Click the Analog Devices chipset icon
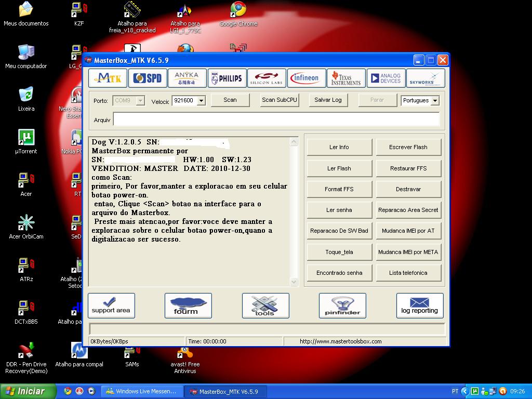This screenshot has height=399, width=532. click(386, 78)
